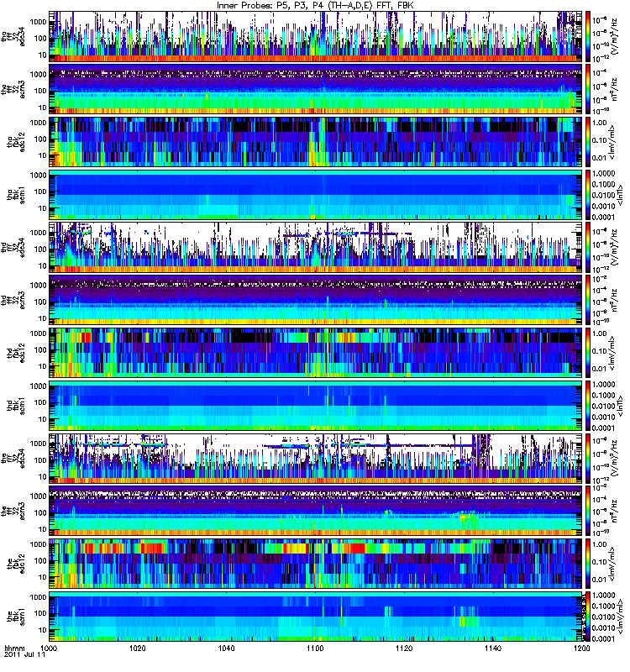Click the 1100 time axis tick label
This screenshot has width=630, height=672.
[315, 648]
